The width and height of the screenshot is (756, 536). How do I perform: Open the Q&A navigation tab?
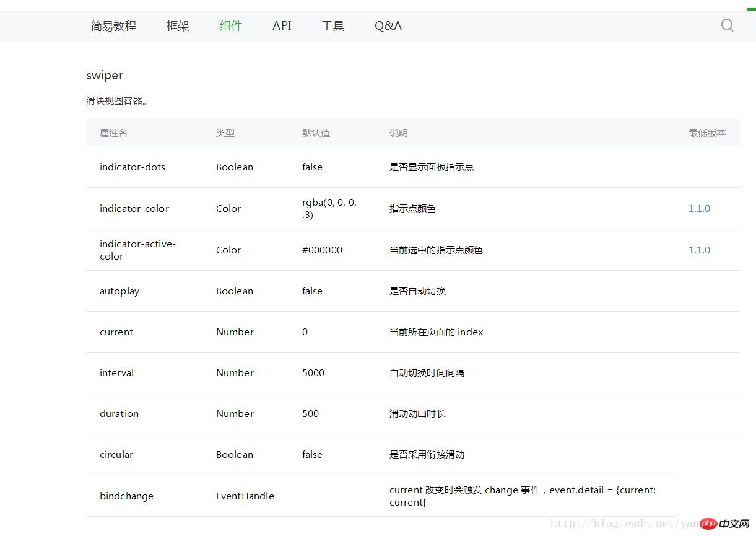(x=388, y=26)
